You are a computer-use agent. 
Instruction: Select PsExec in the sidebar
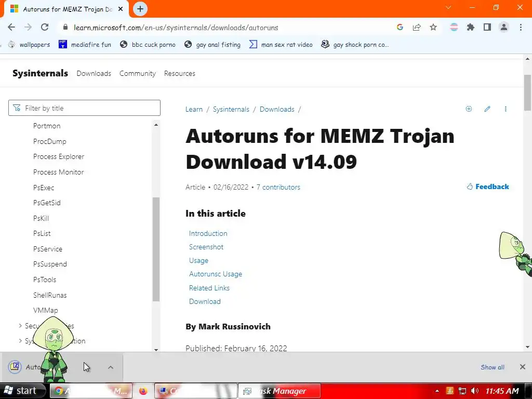coord(44,188)
